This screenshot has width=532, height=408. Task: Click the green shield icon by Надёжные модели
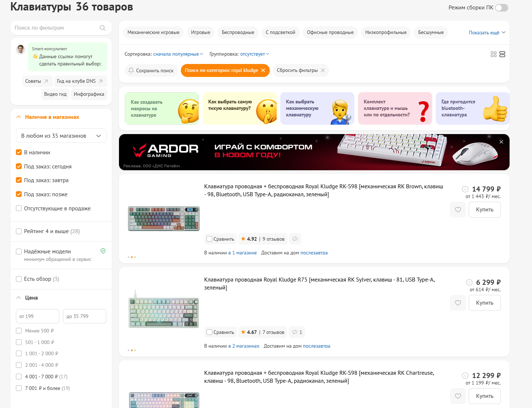click(x=103, y=251)
